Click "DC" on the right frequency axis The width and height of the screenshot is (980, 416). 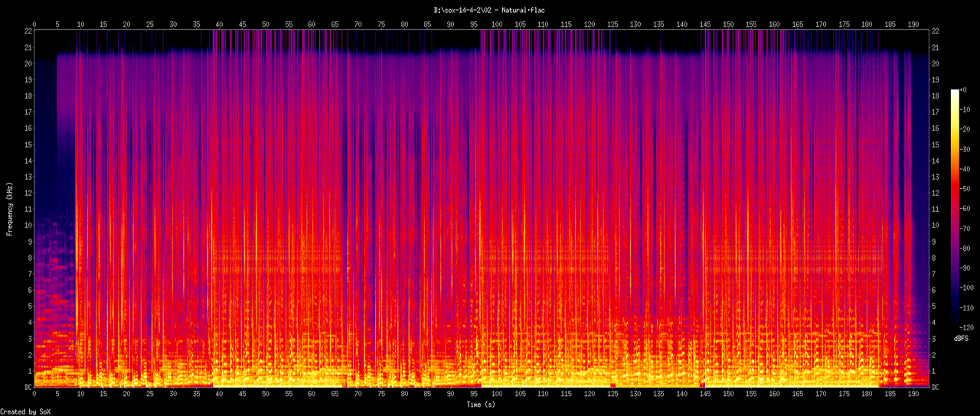[x=936, y=387]
